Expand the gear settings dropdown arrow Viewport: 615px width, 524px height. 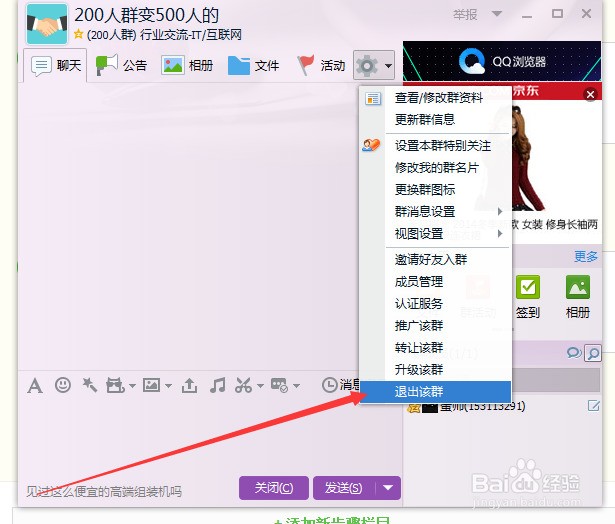(388, 66)
